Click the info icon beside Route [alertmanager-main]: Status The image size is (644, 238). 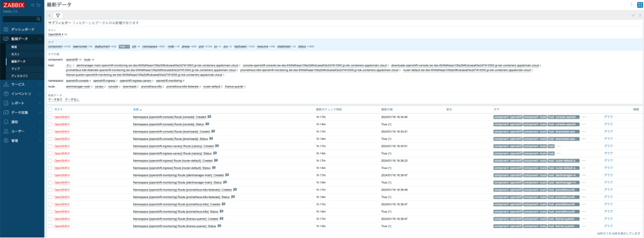coord(224,182)
